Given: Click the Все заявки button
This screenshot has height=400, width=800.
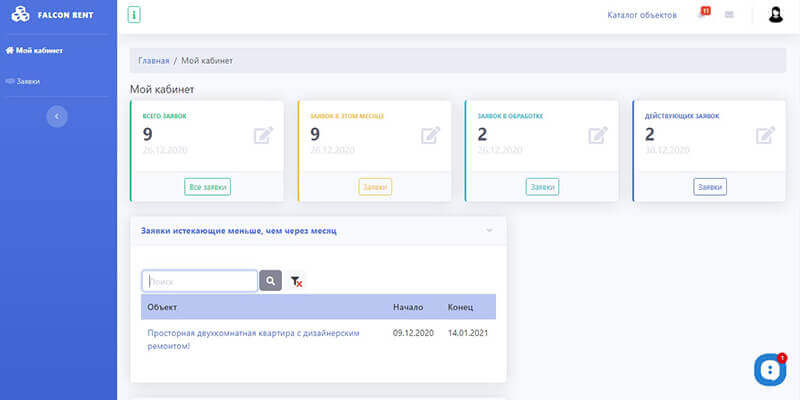Looking at the screenshot, I should click(208, 187).
